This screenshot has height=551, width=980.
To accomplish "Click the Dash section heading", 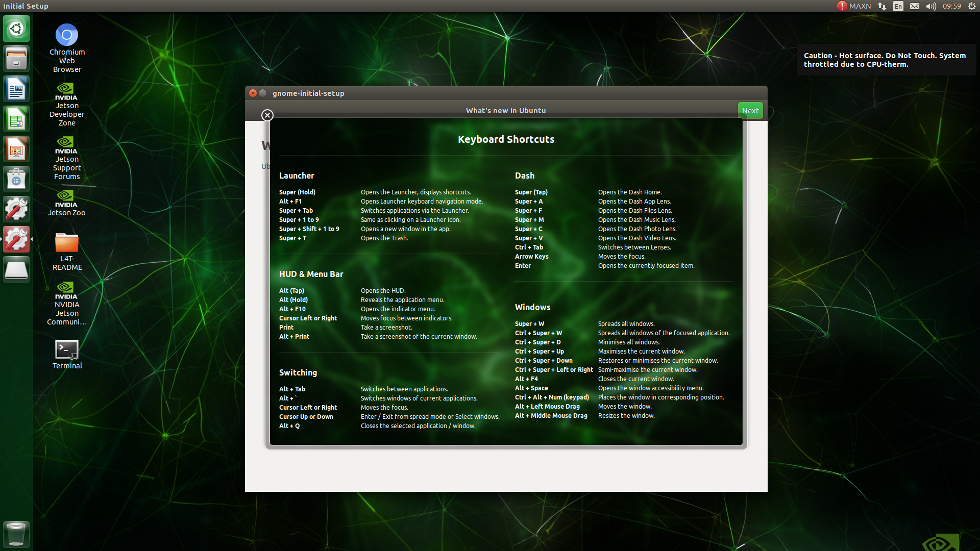I will point(525,176).
